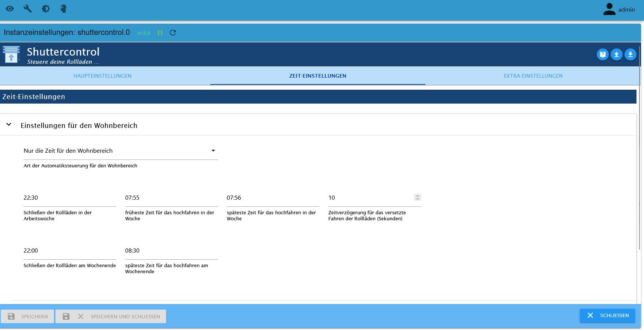Edit the 22:30 weekday closing time field

click(x=70, y=198)
